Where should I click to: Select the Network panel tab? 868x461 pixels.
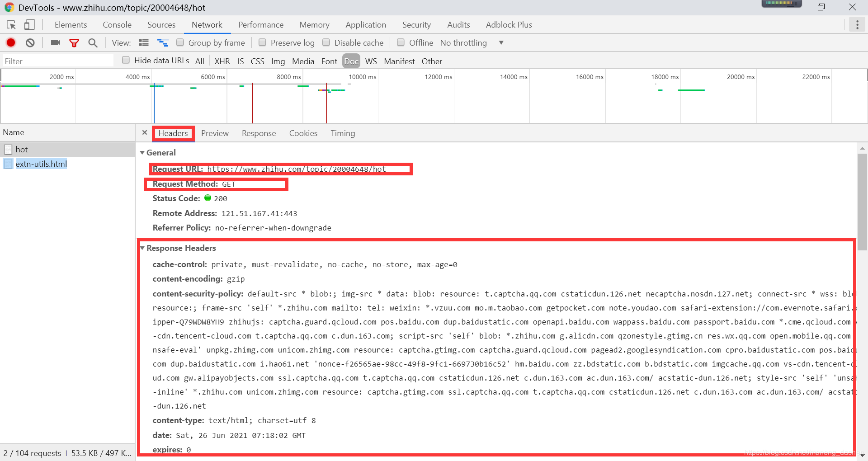[207, 25]
